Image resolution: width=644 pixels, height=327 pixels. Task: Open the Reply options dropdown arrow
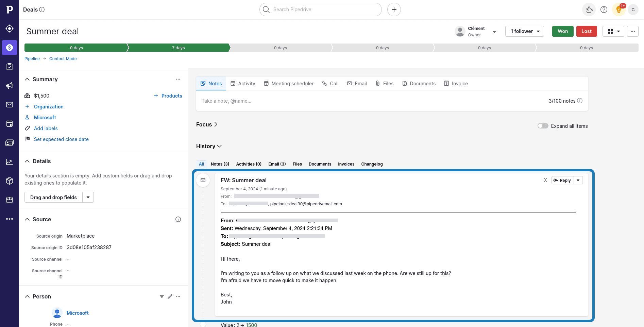578,180
